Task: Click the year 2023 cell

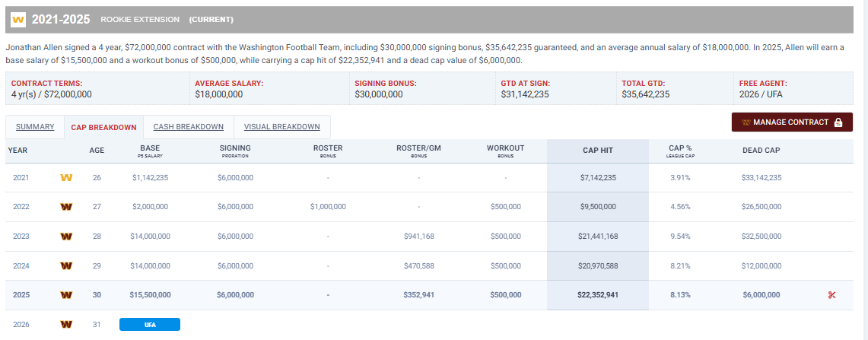Action: tap(21, 237)
